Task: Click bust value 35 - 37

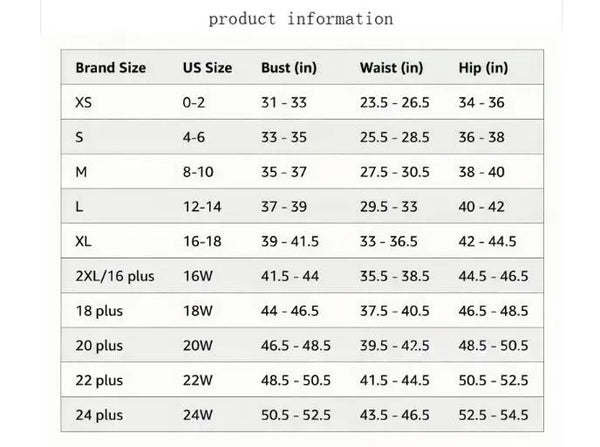Action: [284, 172]
